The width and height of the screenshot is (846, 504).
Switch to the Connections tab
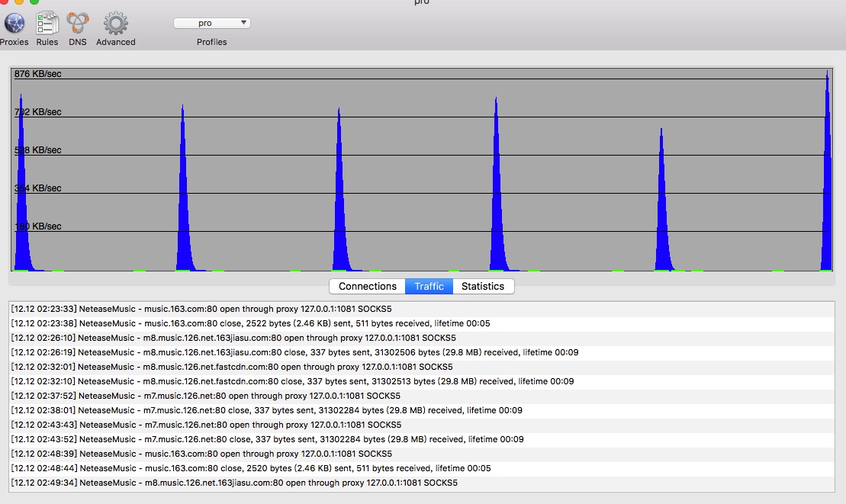click(368, 286)
